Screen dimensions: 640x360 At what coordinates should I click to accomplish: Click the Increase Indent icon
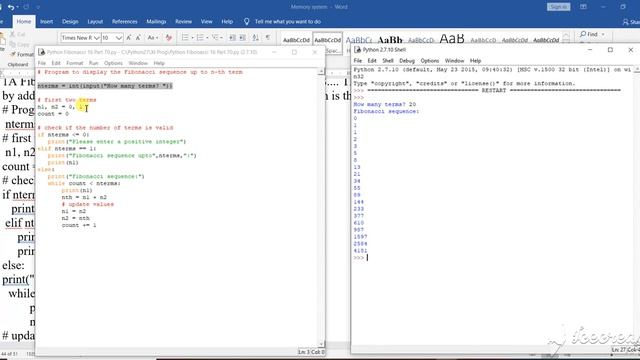tap(242, 38)
